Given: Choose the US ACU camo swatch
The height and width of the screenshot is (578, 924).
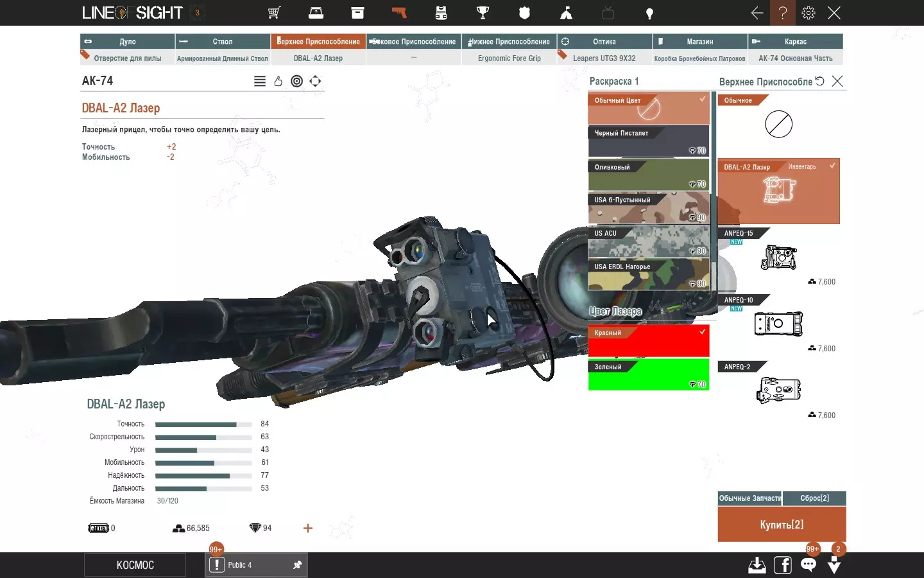Looking at the screenshot, I should [x=649, y=241].
